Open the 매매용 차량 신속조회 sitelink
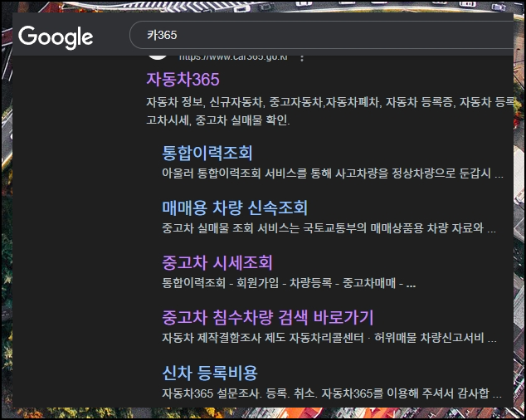526x420 pixels. click(x=235, y=208)
